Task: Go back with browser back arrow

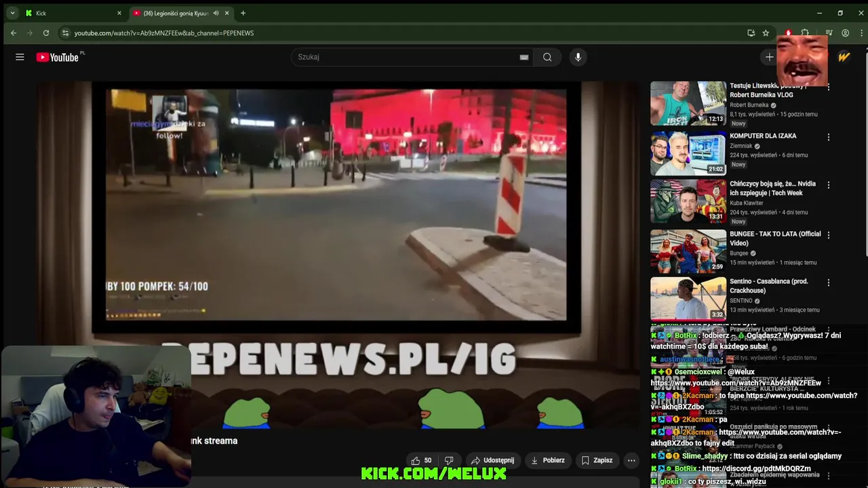Action: [13, 33]
